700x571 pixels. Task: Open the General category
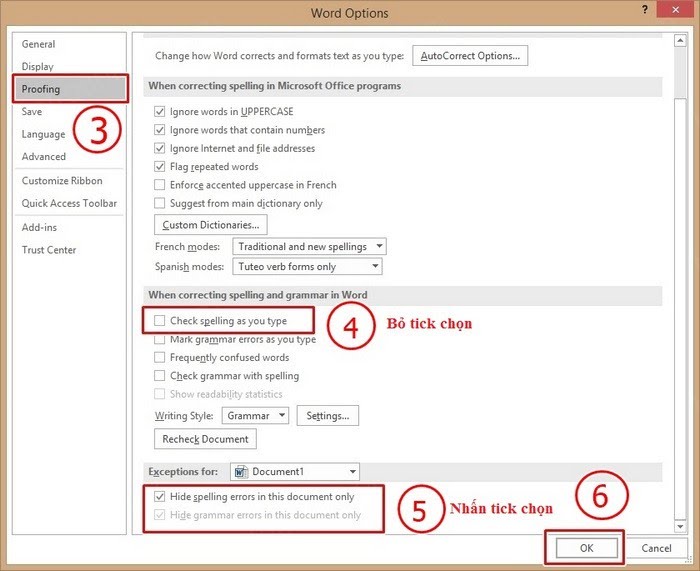pos(38,44)
